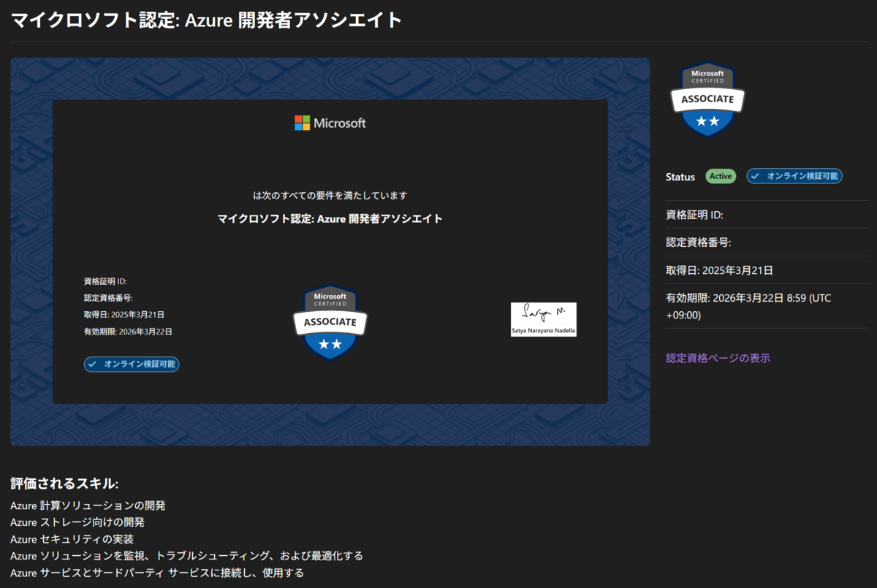
Task: Click the 評価されるスキル: heading
Action: point(64,484)
